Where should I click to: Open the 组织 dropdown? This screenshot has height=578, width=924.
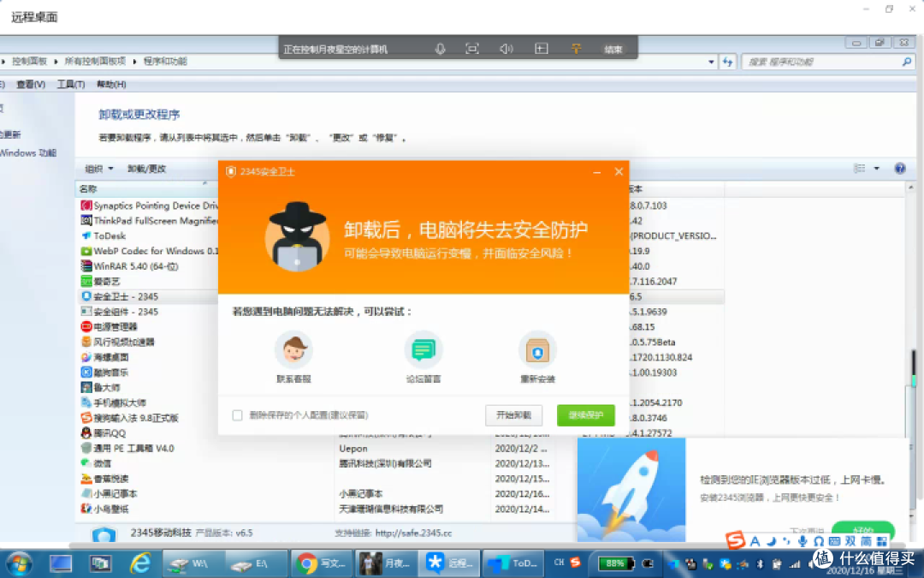pos(98,169)
